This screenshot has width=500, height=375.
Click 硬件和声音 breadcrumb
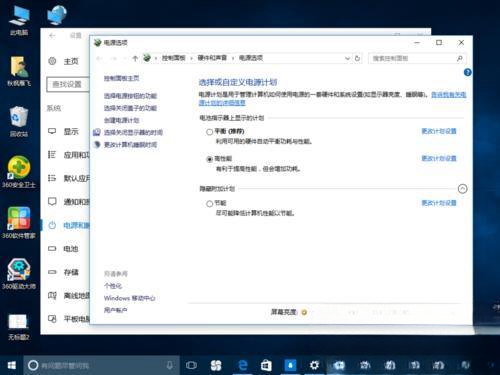pyautogui.click(x=212, y=58)
